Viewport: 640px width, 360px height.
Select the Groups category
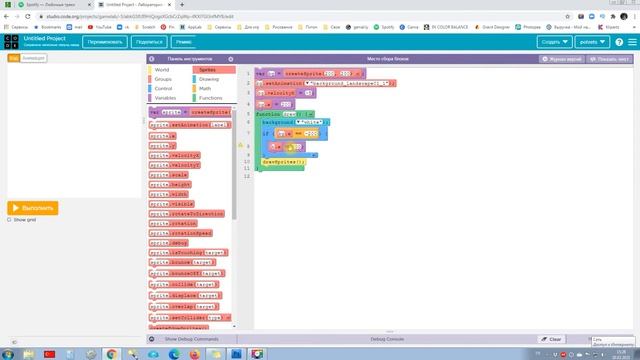[x=163, y=79]
